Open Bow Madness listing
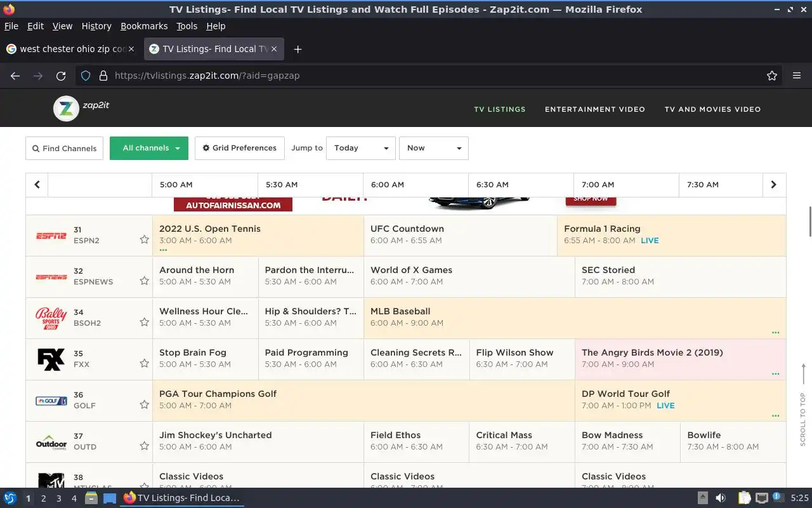Viewport: 812px width, 508px height. pos(627,442)
